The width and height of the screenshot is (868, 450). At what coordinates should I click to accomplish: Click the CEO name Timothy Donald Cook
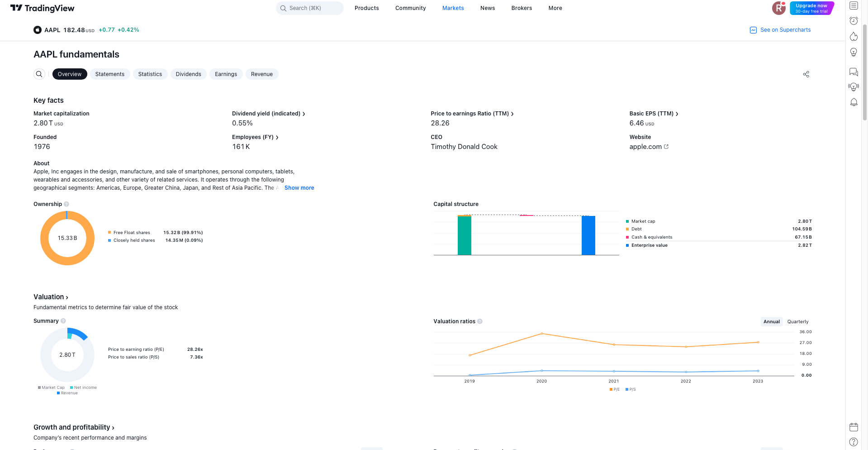click(x=464, y=147)
